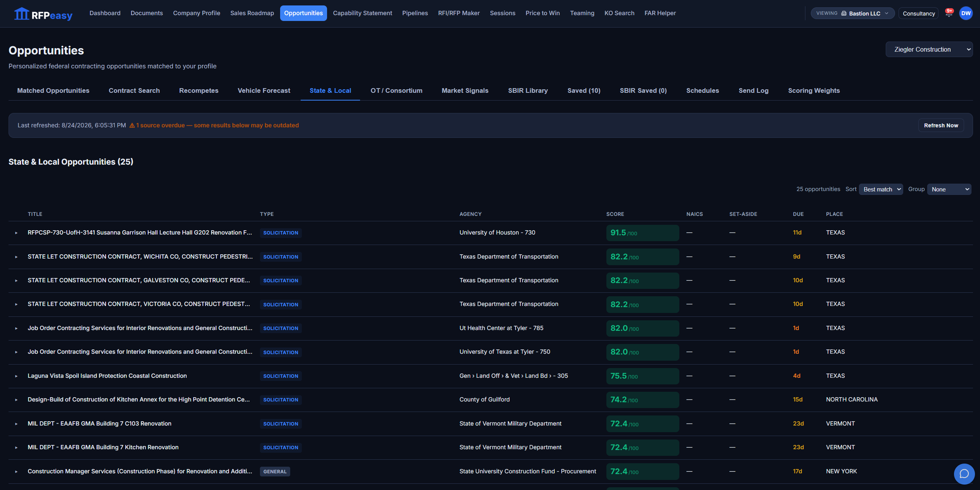This screenshot has height=490, width=980.
Task: Expand the Wichita Co construction contract row
Action: (x=16, y=257)
